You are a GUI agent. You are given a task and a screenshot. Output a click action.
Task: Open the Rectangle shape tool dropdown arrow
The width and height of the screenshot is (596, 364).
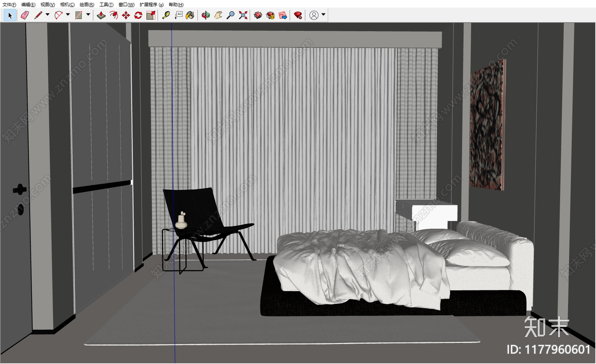pyautogui.click(x=88, y=15)
